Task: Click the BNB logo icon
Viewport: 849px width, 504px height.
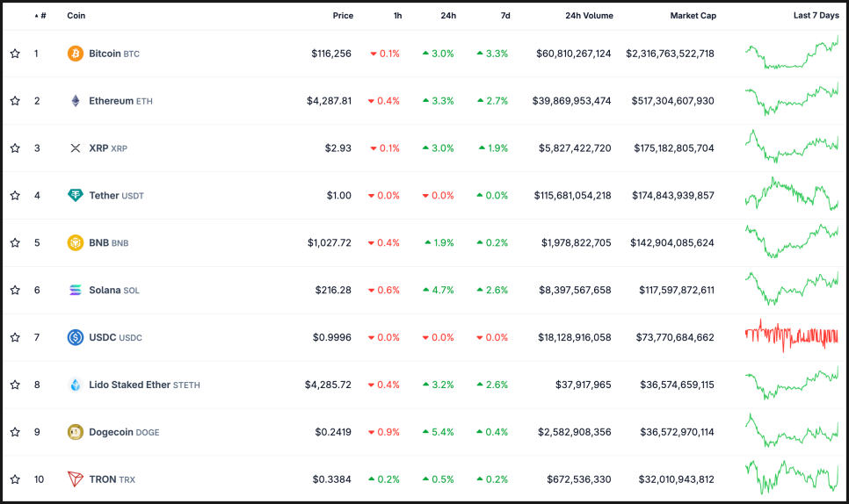Action: tap(76, 242)
